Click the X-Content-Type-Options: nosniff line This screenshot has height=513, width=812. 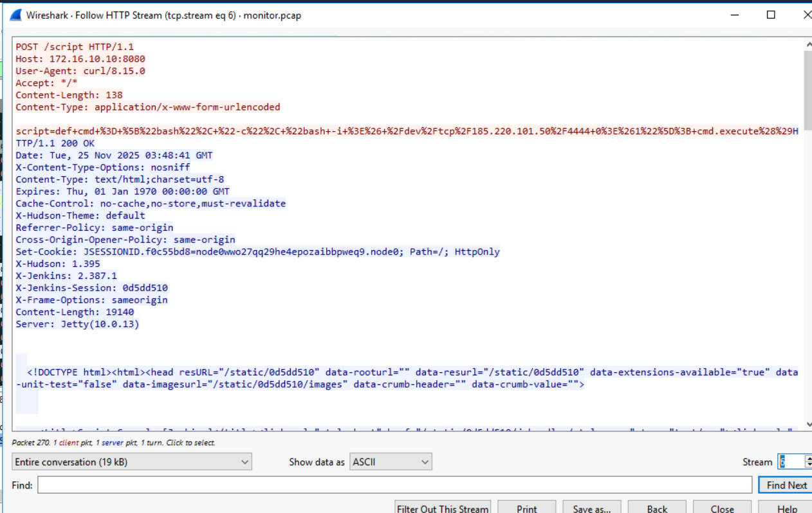point(103,167)
